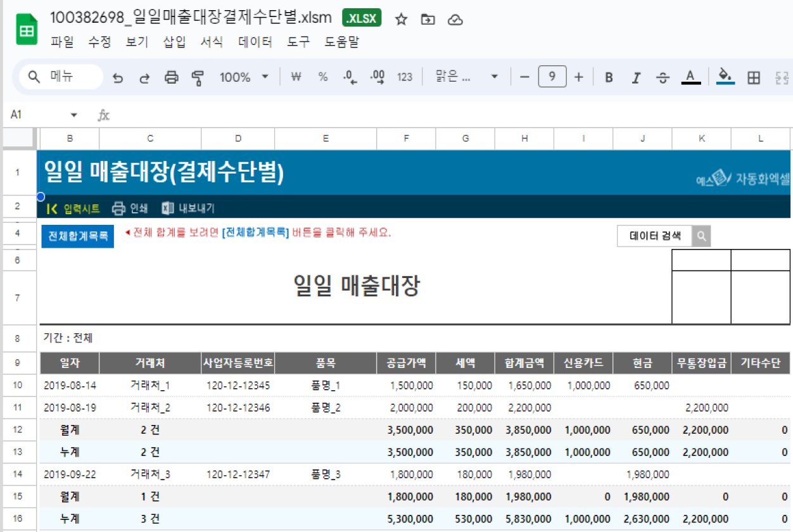This screenshot has width=793, height=532.
Task: Open the name box dropdown arrow
Action: [x=74, y=115]
